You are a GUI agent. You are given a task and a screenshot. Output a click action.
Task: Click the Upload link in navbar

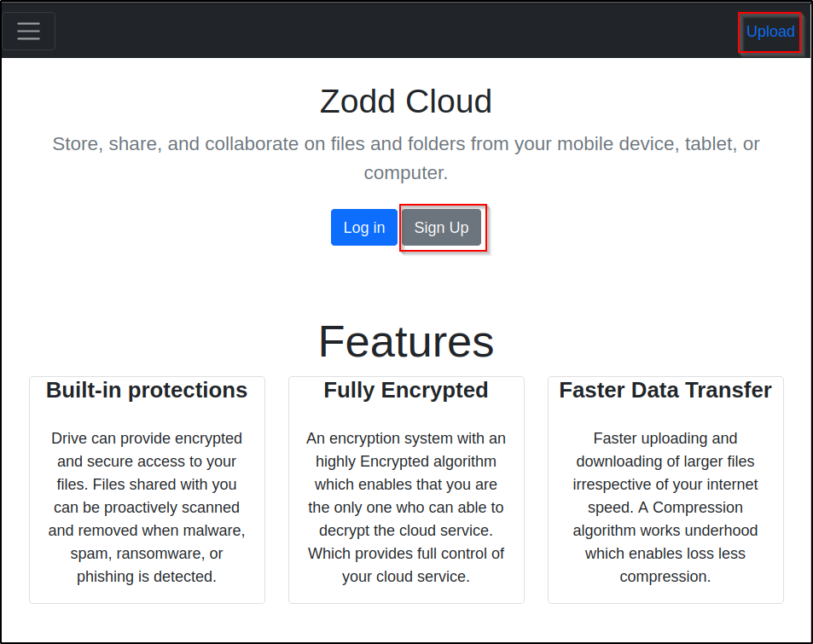click(x=770, y=32)
